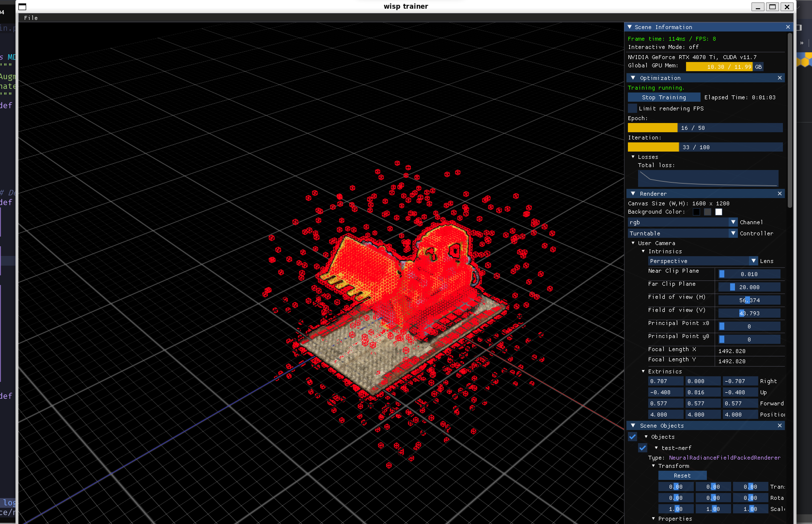Uncheck the Objects visibility checkbox
The image size is (812, 524).
[633, 437]
